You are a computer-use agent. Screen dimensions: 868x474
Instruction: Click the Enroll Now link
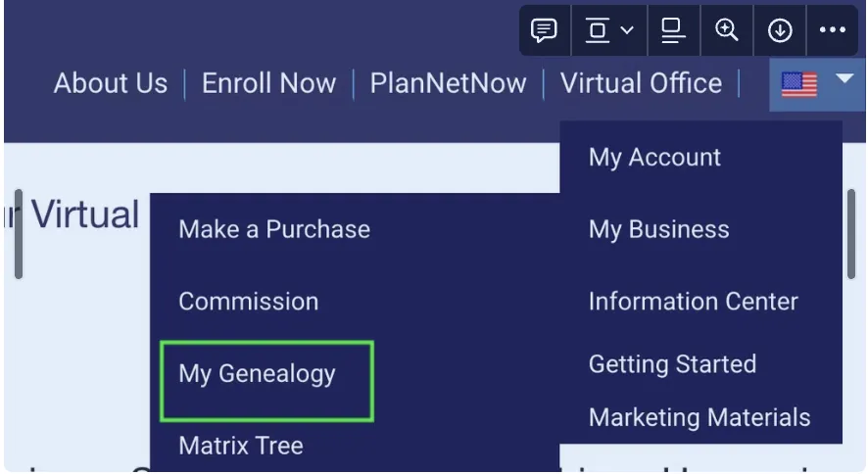click(268, 84)
